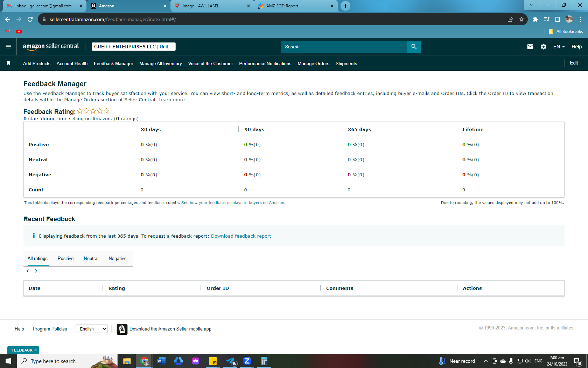Screen dimensions: 588x368
Task: Open the Gmail bookmark icon
Action: (8, 32)
